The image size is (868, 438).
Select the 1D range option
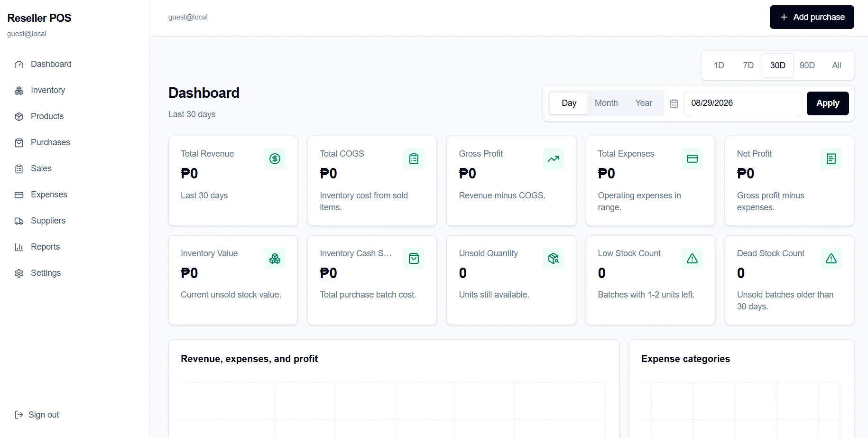point(719,65)
